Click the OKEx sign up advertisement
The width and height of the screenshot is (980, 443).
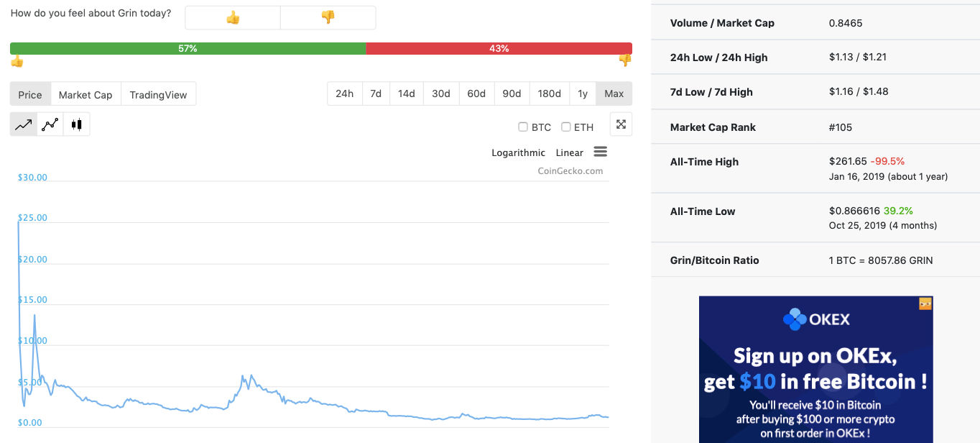click(x=815, y=374)
